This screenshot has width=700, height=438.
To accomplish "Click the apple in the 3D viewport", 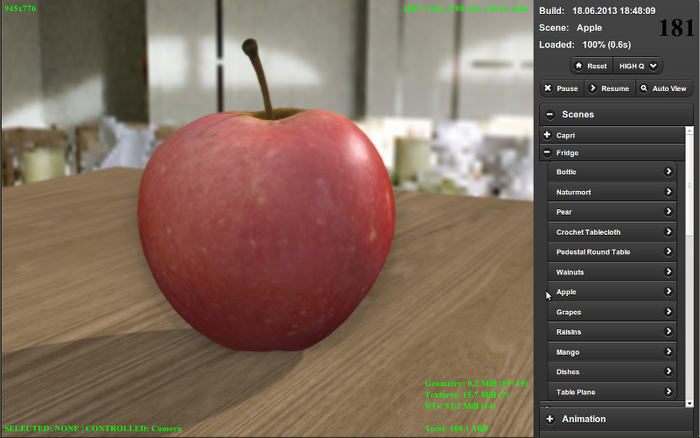I will 267,230.
